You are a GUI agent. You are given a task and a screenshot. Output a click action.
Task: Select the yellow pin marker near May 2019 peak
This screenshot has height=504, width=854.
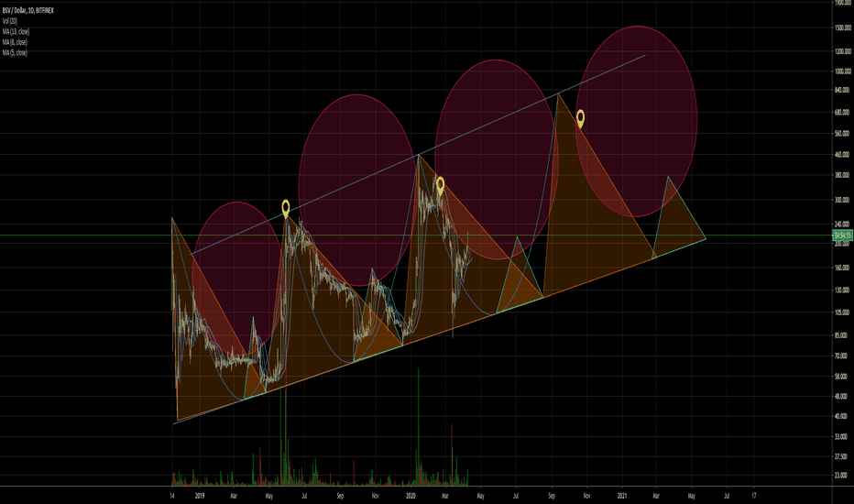[x=285, y=209]
